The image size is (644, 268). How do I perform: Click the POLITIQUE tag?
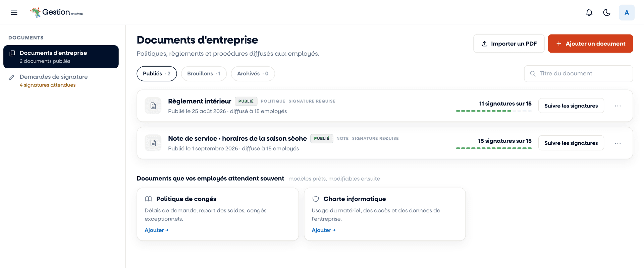click(273, 101)
